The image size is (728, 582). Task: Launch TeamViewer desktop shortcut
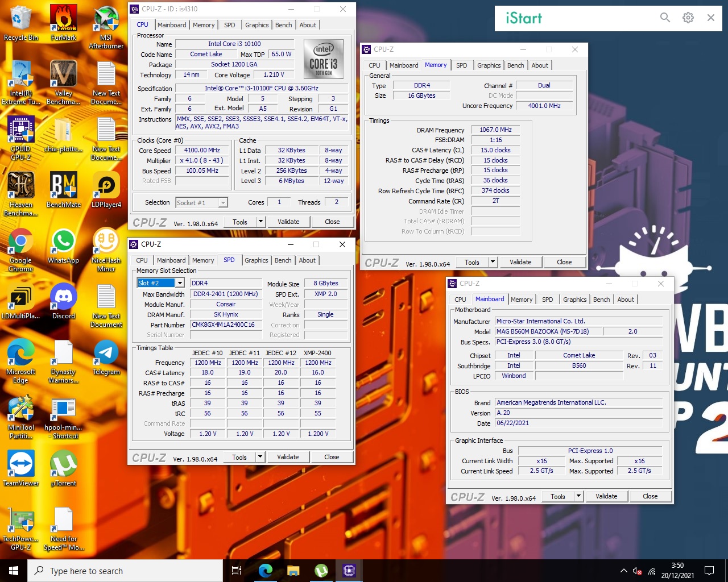pyautogui.click(x=21, y=469)
